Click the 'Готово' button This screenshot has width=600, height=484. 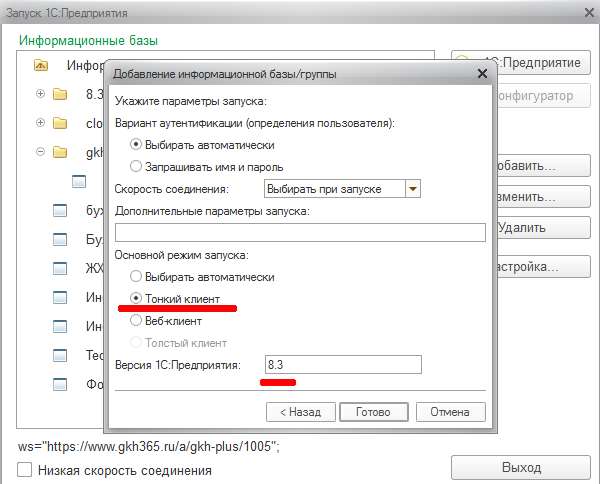point(374,412)
